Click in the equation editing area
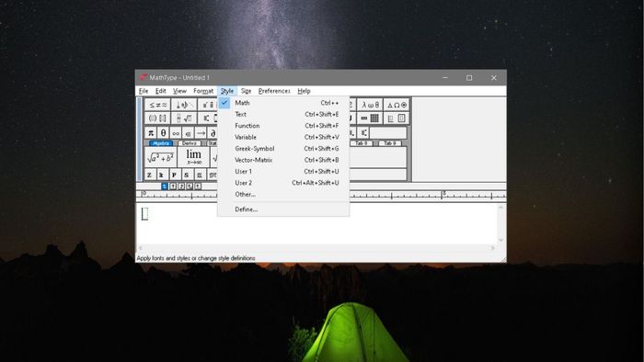 tap(317, 224)
